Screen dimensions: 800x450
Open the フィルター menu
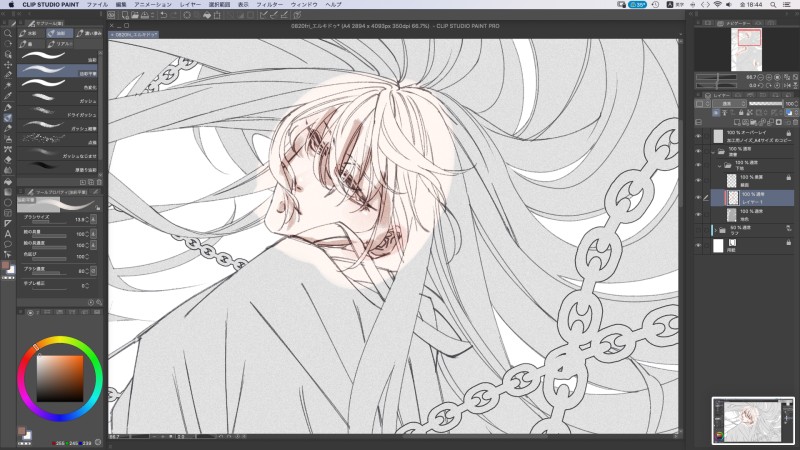point(269,5)
